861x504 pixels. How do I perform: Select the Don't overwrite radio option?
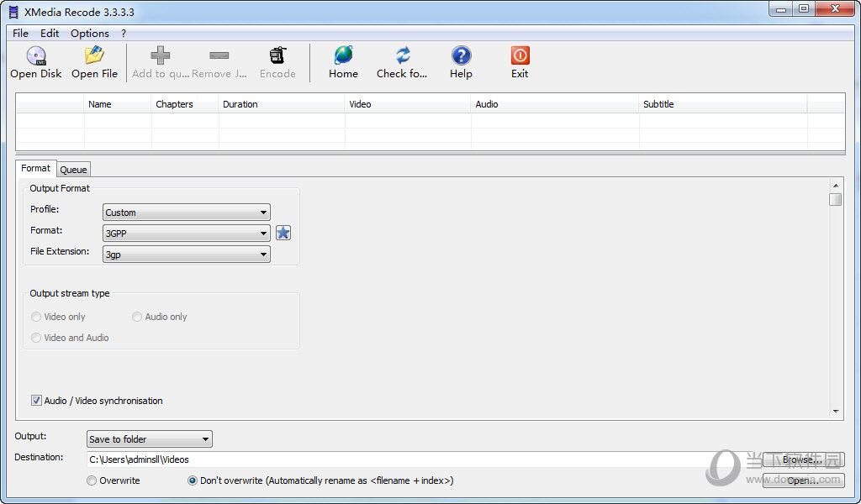click(x=193, y=480)
